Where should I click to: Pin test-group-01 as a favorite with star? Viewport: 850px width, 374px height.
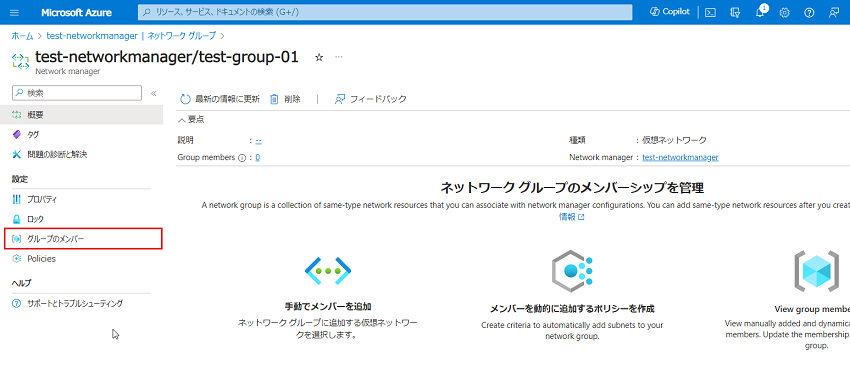319,57
